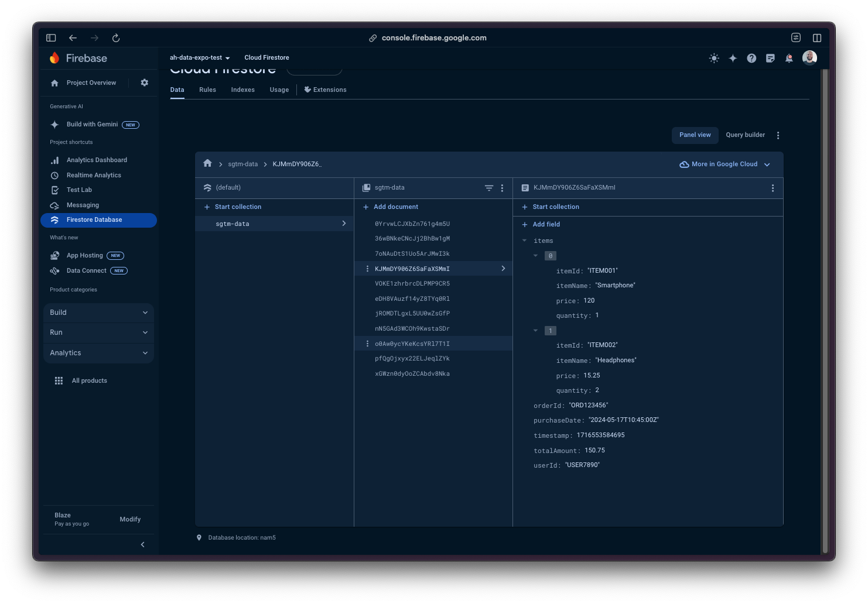The width and height of the screenshot is (868, 604).
Task: Click the orderId field value ORD123456
Action: [589, 405]
